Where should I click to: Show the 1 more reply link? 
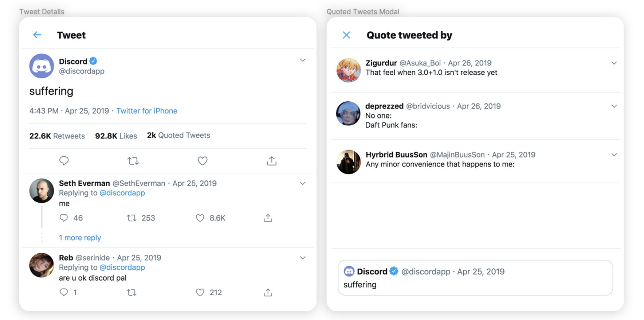[80, 238]
